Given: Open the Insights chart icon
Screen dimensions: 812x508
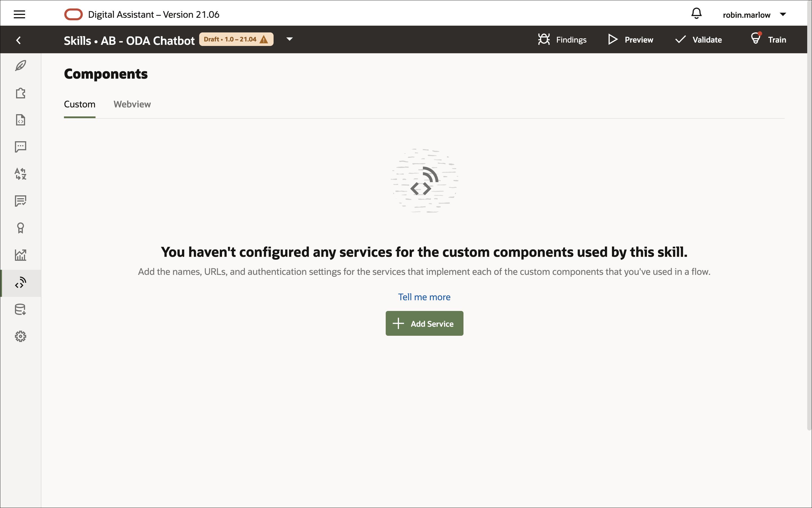Looking at the screenshot, I should [x=20, y=255].
